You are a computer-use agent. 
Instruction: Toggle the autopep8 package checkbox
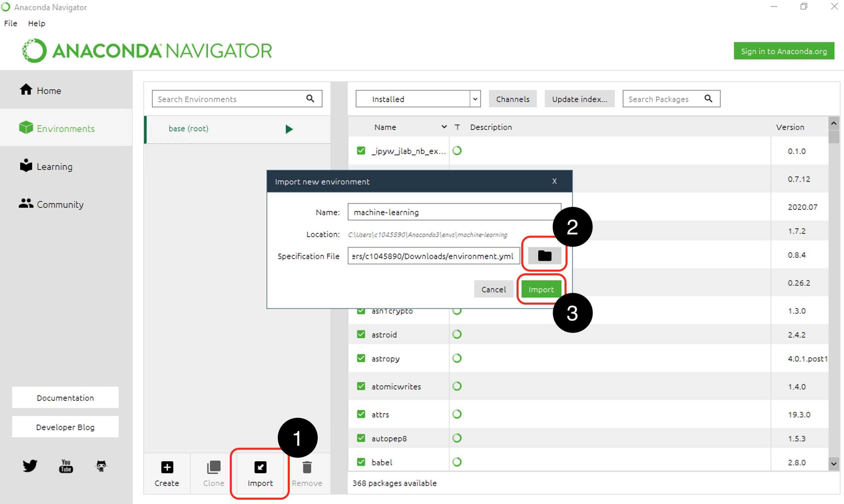pyautogui.click(x=361, y=438)
